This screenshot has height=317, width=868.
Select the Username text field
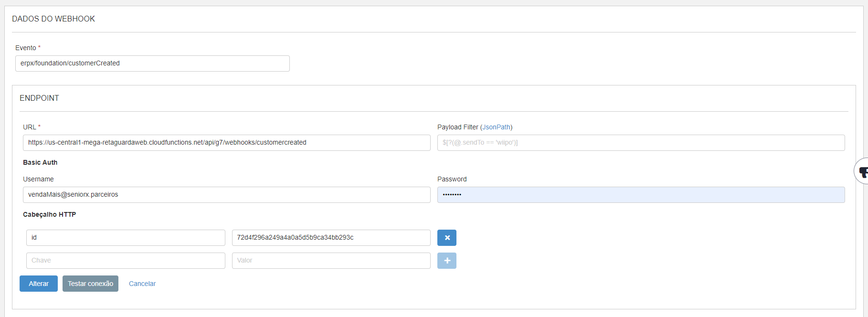[226, 195]
